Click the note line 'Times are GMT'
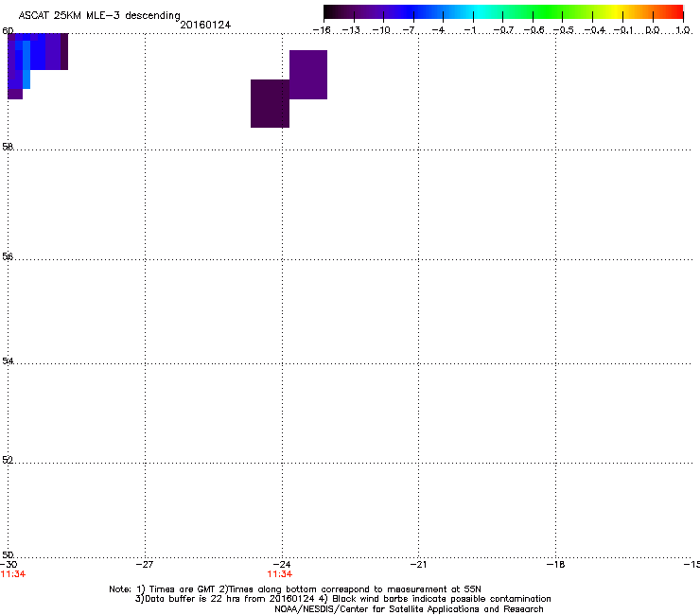 [295, 589]
